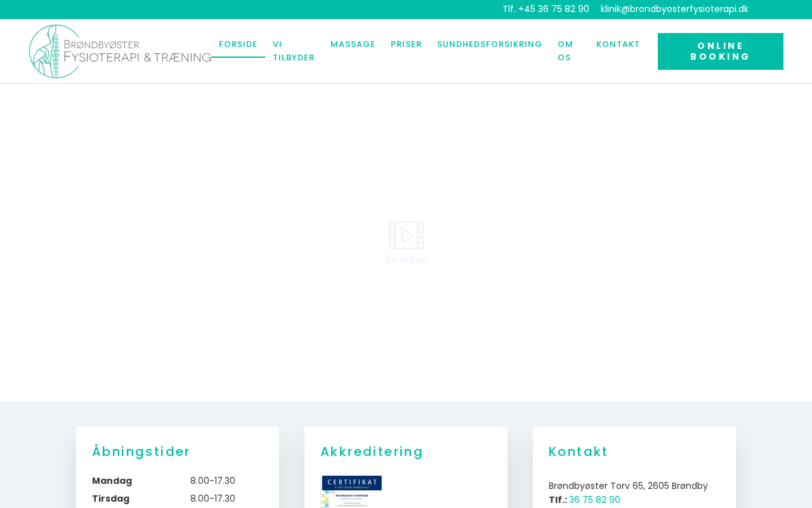Screen dimensions: 812x508
Task: Select Mandag's opening hours 8.00-17.30
Action: pyautogui.click(x=213, y=481)
